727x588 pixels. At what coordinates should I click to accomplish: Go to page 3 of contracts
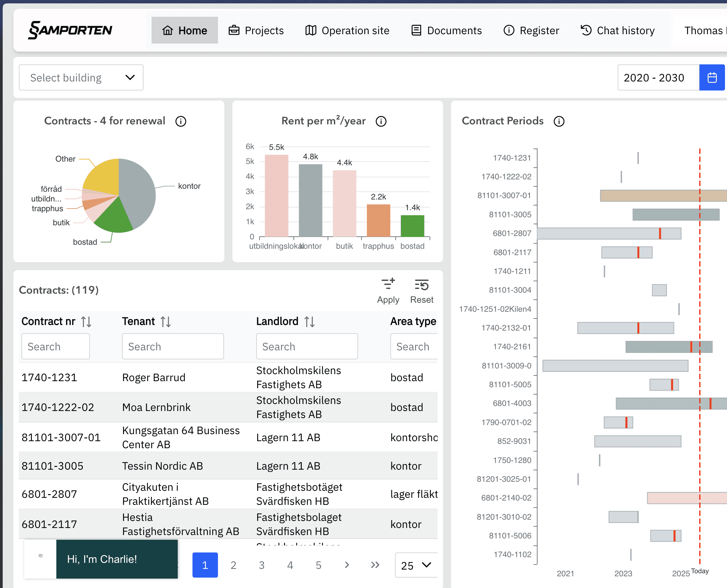click(x=262, y=565)
